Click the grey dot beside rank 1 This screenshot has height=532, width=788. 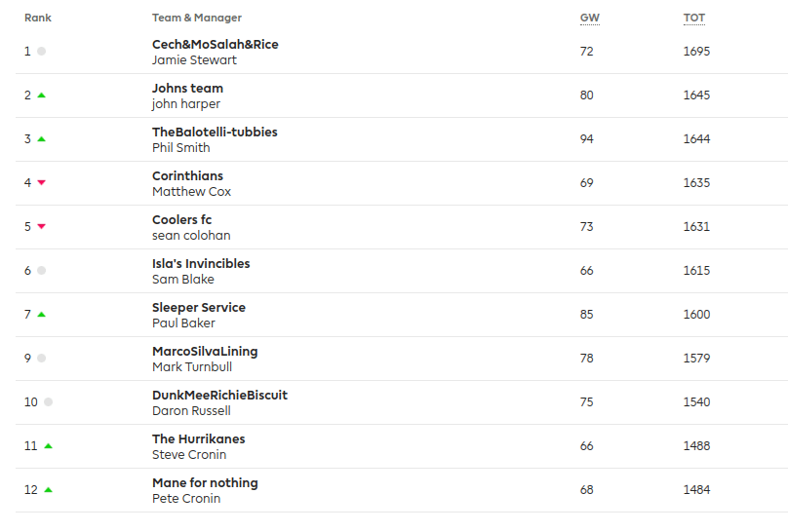pos(41,52)
